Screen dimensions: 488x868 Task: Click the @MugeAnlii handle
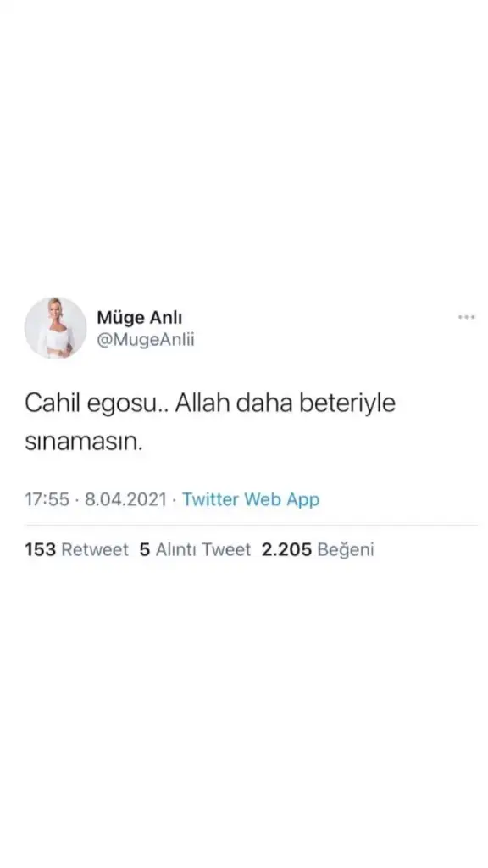pyautogui.click(x=146, y=339)
